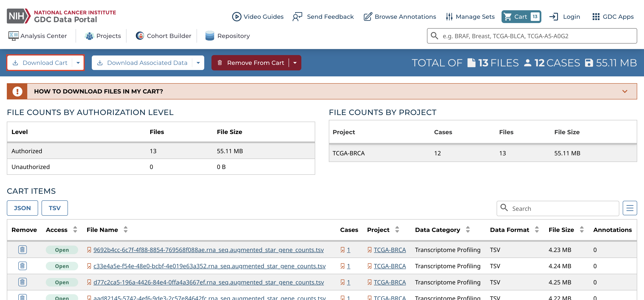644x300 pixels.
Task: Open the GDC Apps grid icon
Action: [x=596, y=17]
